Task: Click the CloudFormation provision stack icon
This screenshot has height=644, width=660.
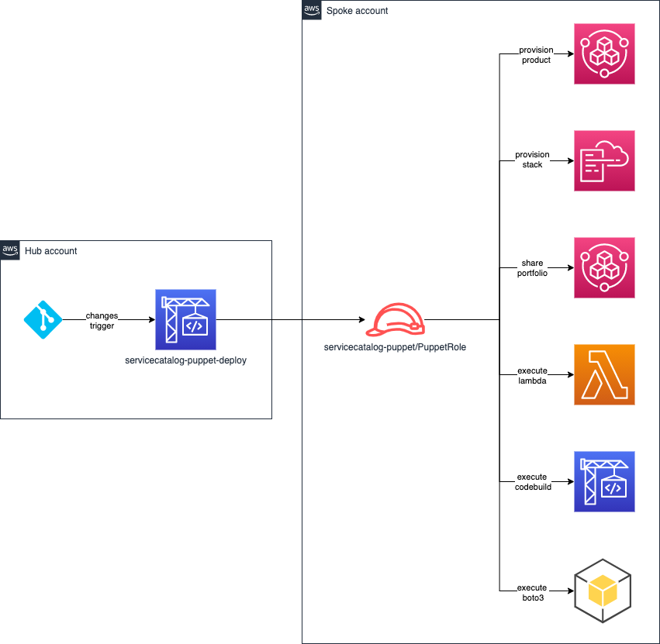Action: (604, 160)
